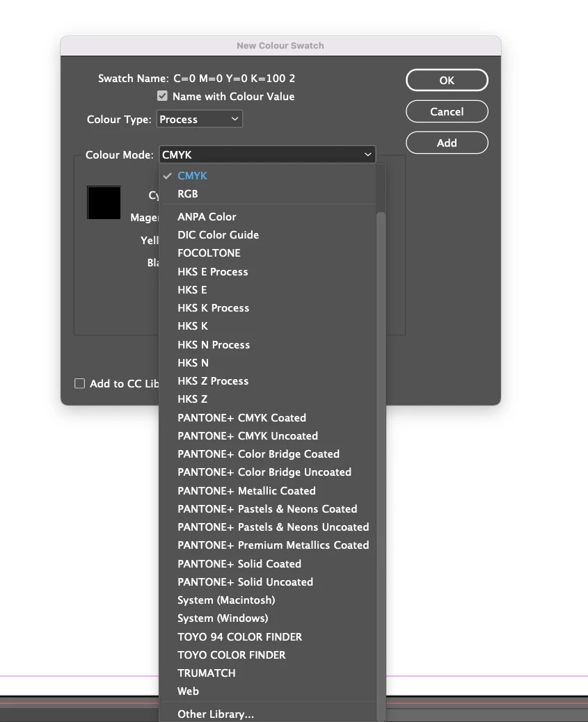
Task: Choose DIC Color Guide library
Action: (267, 235)
